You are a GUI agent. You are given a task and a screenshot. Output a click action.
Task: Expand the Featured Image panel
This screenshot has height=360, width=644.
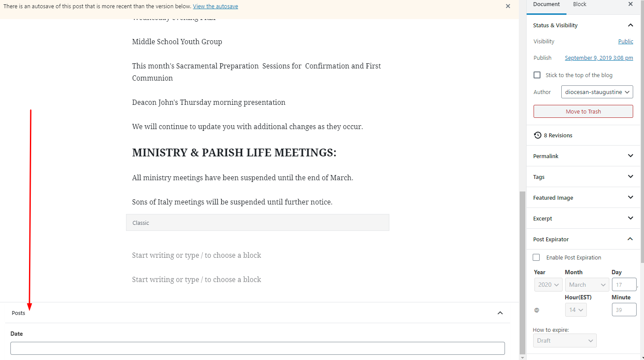[631, 198]
